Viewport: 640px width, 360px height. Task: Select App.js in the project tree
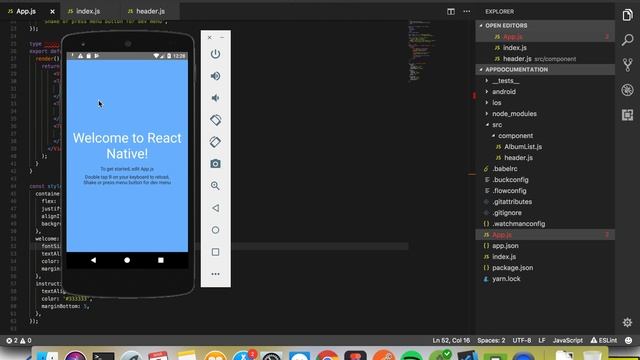[545, 235]
